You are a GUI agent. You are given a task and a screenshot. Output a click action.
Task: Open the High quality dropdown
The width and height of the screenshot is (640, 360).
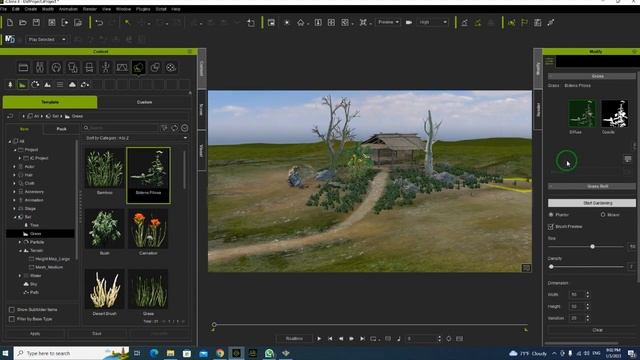coord(432,22)
